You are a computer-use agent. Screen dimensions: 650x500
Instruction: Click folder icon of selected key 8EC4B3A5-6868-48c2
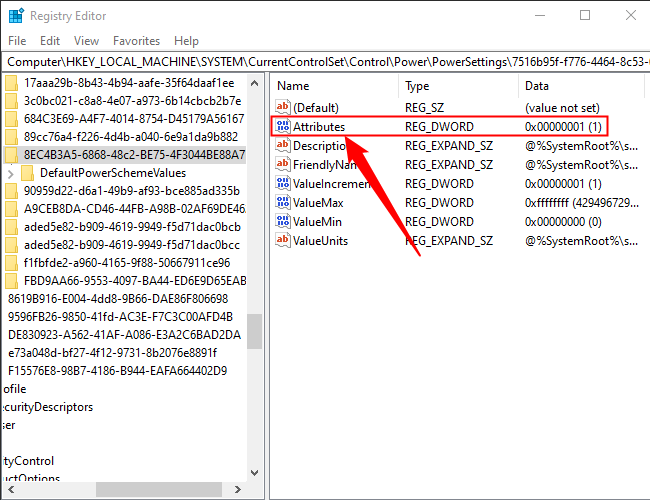(12, 155)
